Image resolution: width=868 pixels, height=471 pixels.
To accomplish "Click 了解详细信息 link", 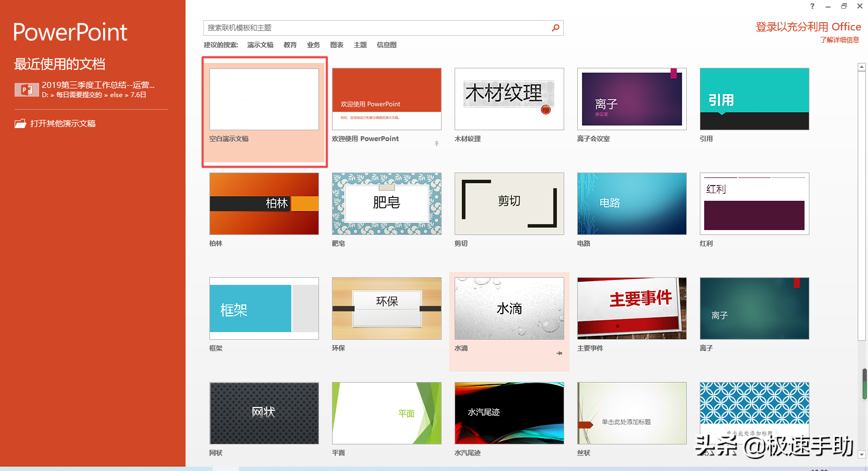I will point(840,40).
